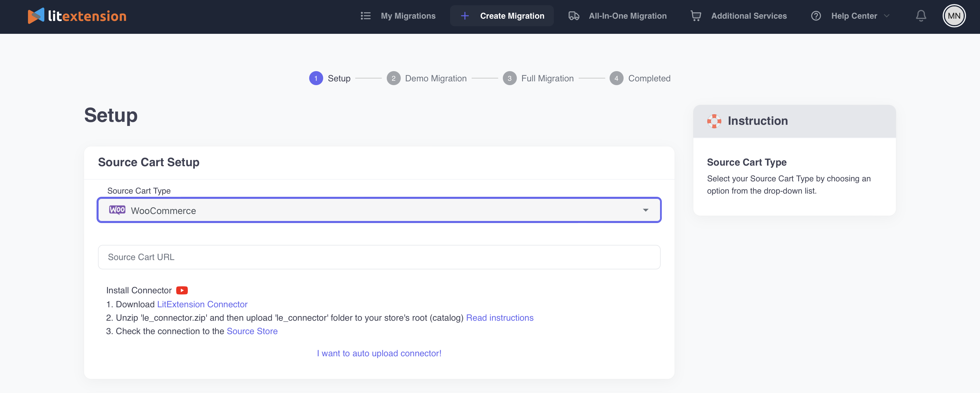
Task: Click the list icon beside My Migrations
Action: click(x=365, y=16)
